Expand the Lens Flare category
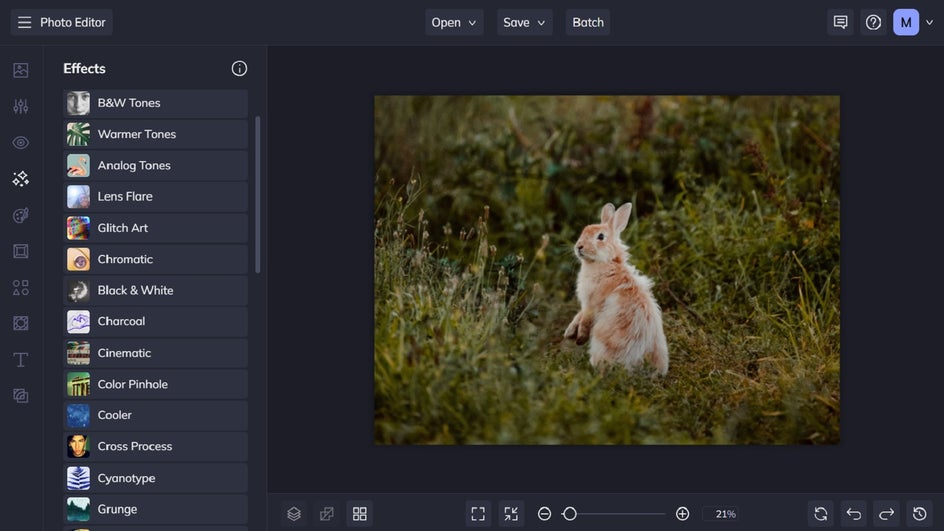944x531 pixels. click(155, 196)
